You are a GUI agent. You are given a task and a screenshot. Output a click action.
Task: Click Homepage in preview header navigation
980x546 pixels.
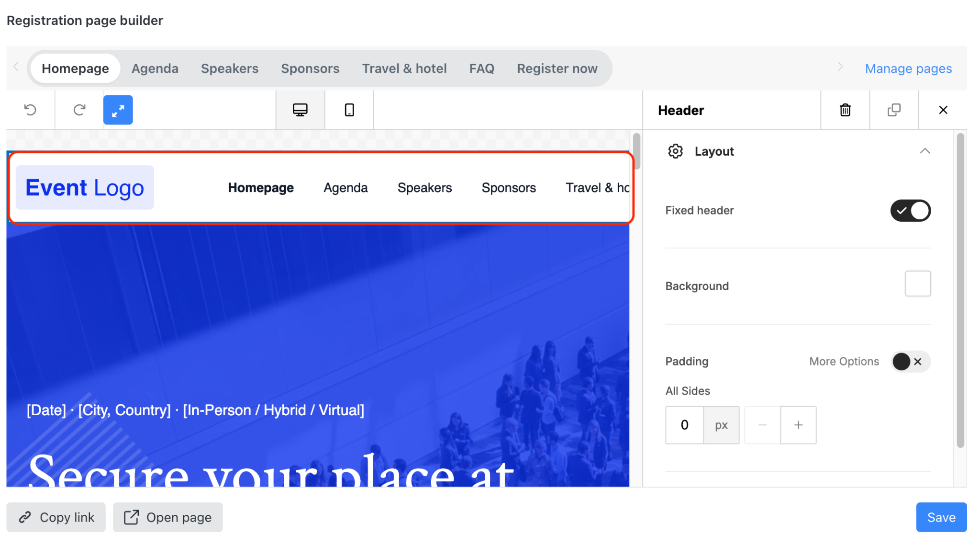pyautogui.click(x=261, y=188)
